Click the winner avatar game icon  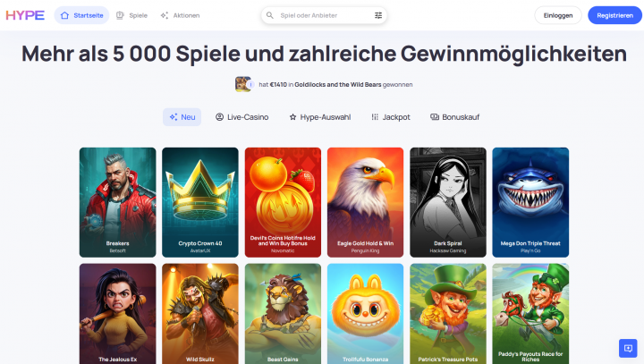coord(243,84)
